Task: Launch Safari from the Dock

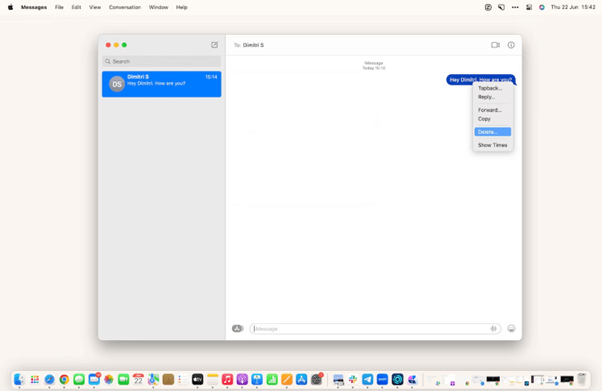Action: tap(49, 379)
